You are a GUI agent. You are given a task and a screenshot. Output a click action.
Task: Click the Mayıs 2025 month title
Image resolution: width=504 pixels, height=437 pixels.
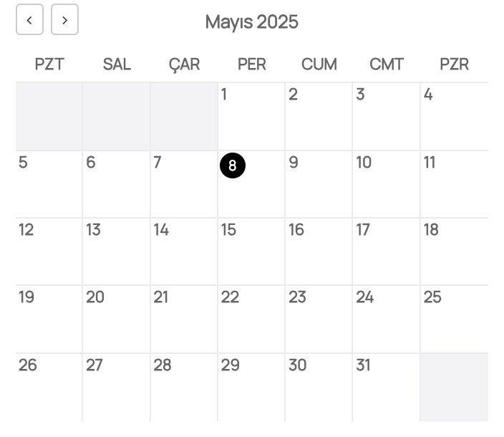(251, 21)
